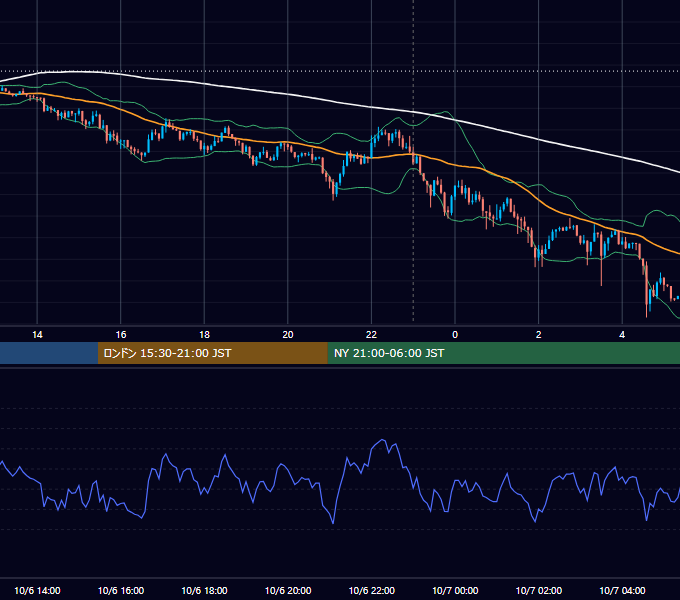The height and width of the screenshot is (600, 680).
Task: Click the 22 hour label on price chart axis
Action: pos(371,335)
